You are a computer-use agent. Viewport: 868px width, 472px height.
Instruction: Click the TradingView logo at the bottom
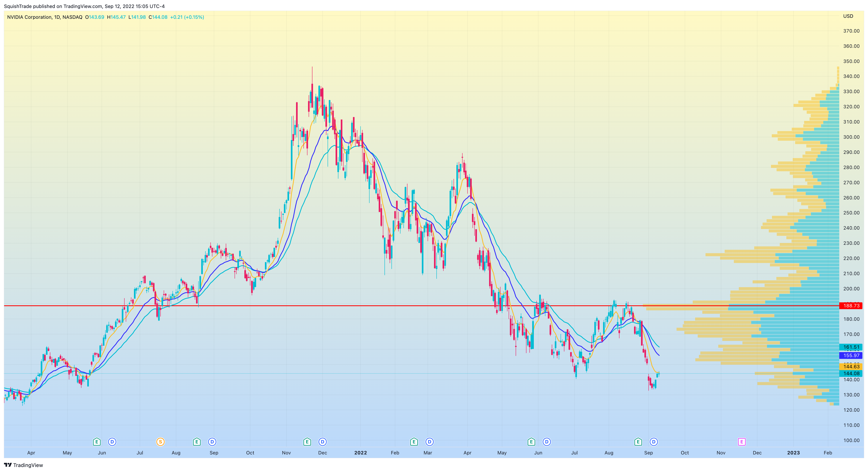(23, 465)
